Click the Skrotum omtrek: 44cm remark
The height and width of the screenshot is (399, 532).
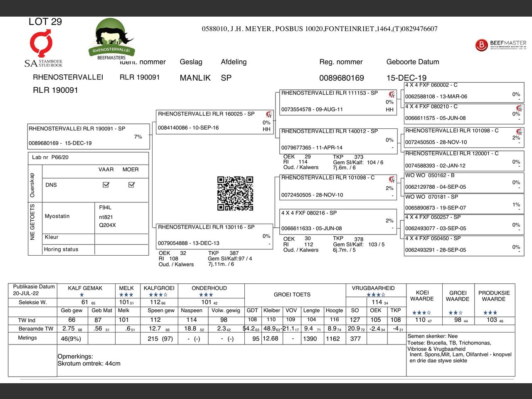(x=89, y=364)
